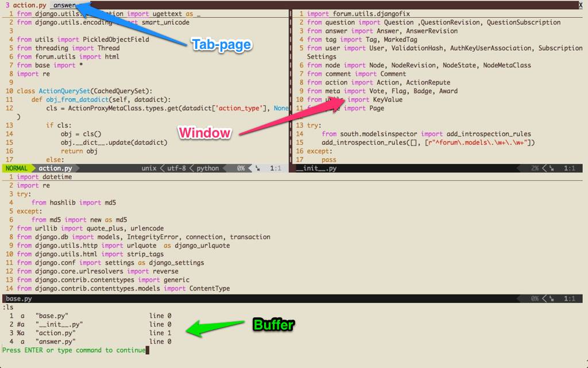Place cursor on "from hashlib import md5" line
Viewport: 588px width, 368px height.
coord(73,203)
